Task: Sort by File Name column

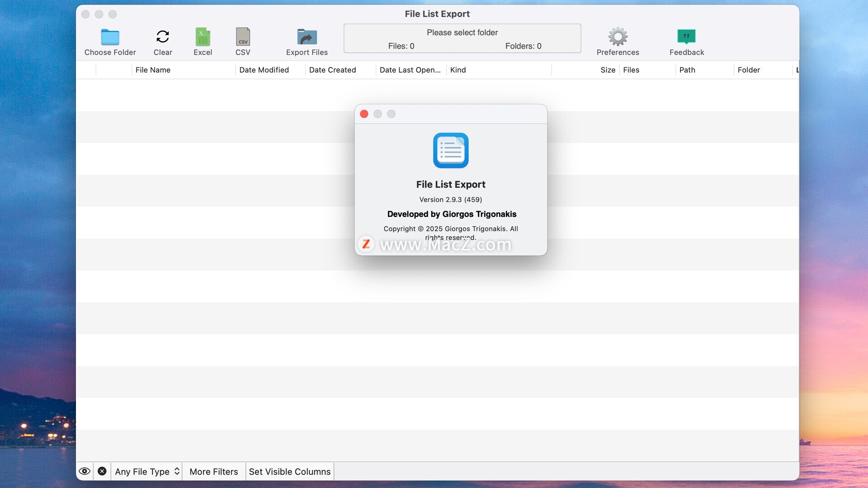Action: pyautogui.click(x=184, y=70)
